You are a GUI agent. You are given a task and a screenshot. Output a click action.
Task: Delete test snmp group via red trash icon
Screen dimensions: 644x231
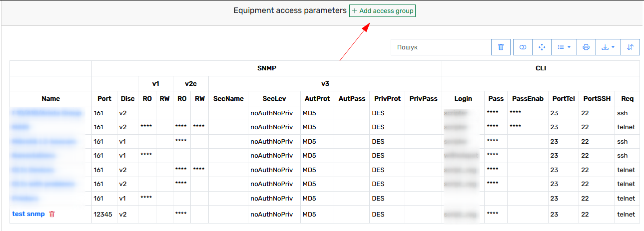[x=52, y=214]
